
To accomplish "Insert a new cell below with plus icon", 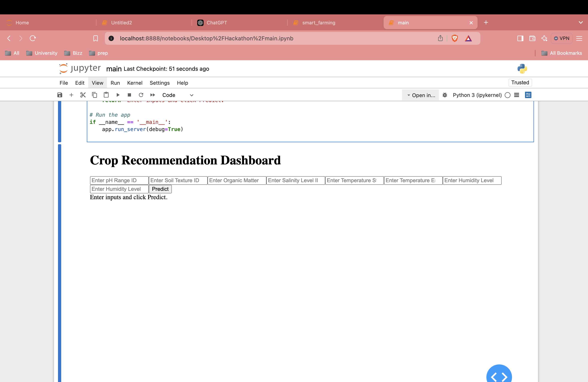I will pyautogui.click(x=71, y=95).
